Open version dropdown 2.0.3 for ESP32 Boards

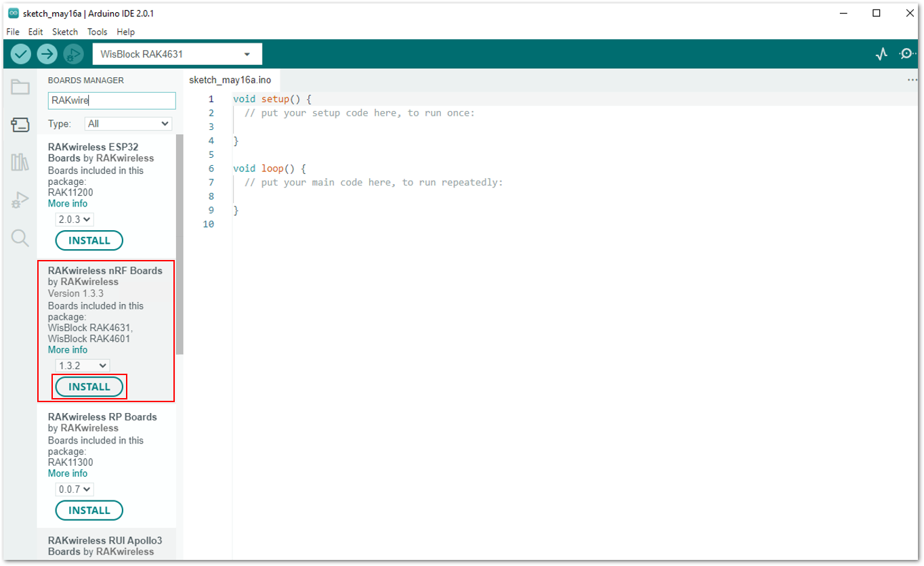[75, 219]
